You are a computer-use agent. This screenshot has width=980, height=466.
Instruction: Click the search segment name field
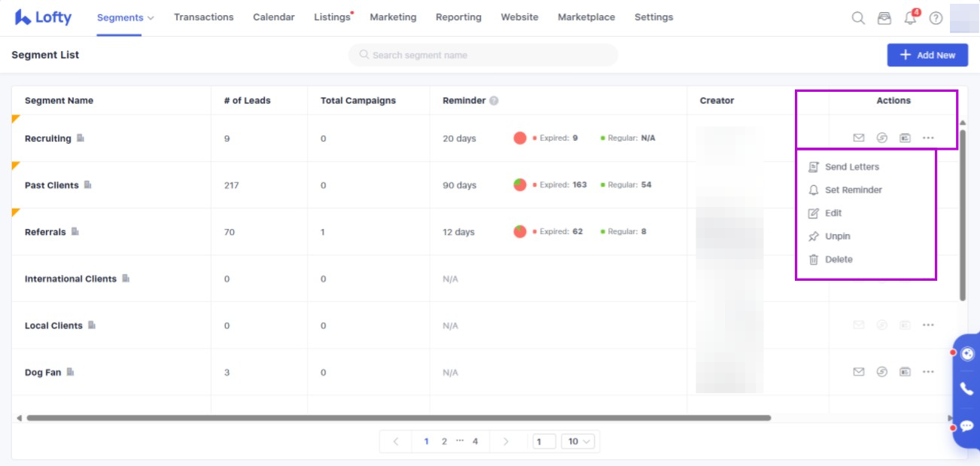coord(482,55)
